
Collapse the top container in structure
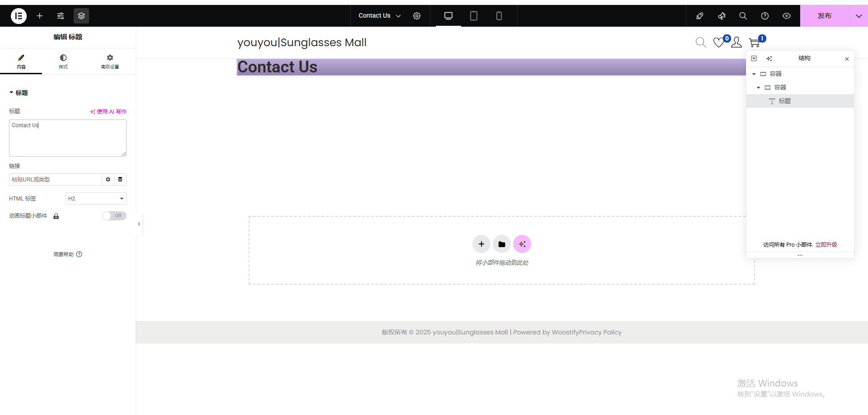(754, 74)
